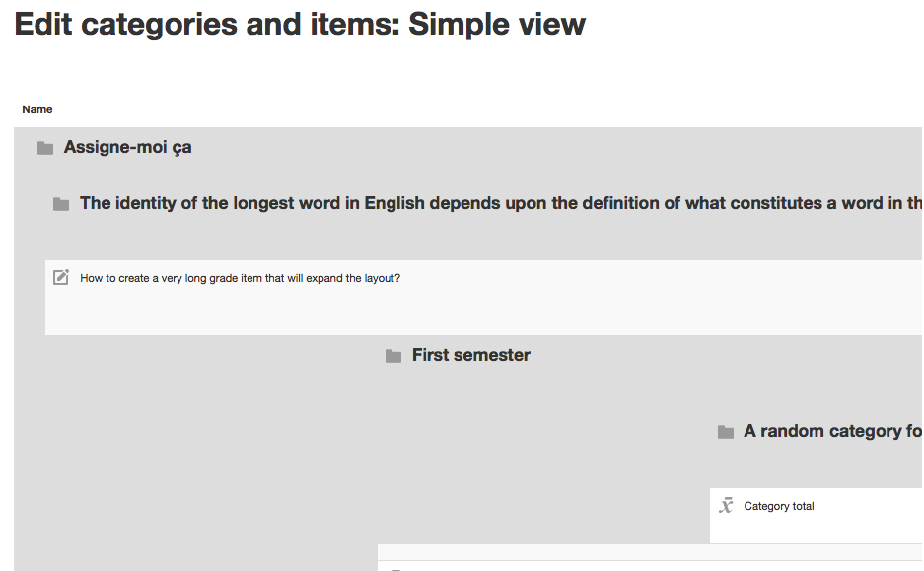Click the Name column header
This screenshot has height=571, width=924.
37,109
